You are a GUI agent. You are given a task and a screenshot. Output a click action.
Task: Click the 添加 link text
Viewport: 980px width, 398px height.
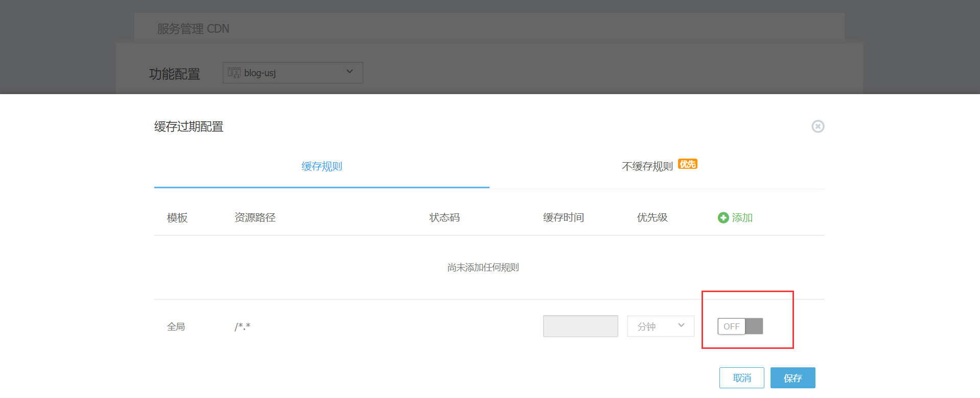pos(742,218)
